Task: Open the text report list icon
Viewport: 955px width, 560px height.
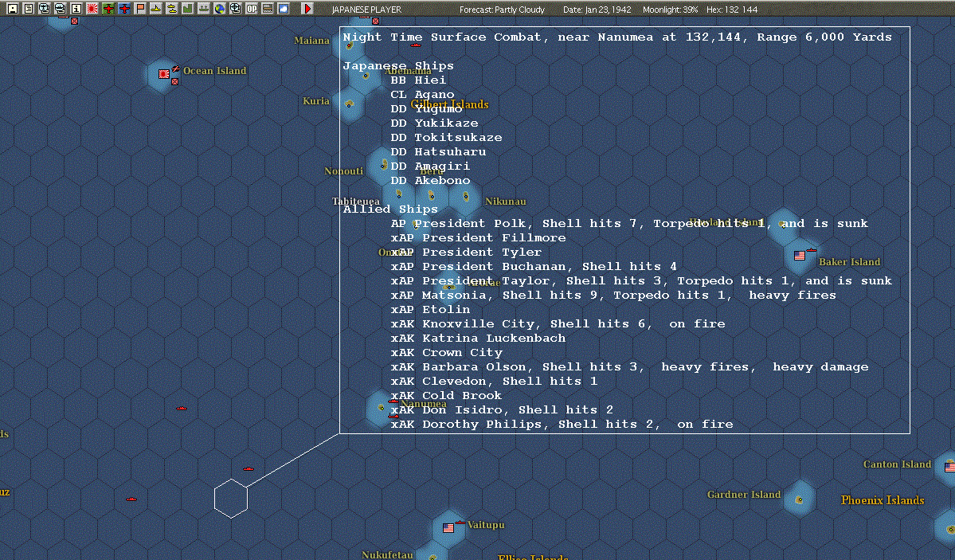Action: 28,9
